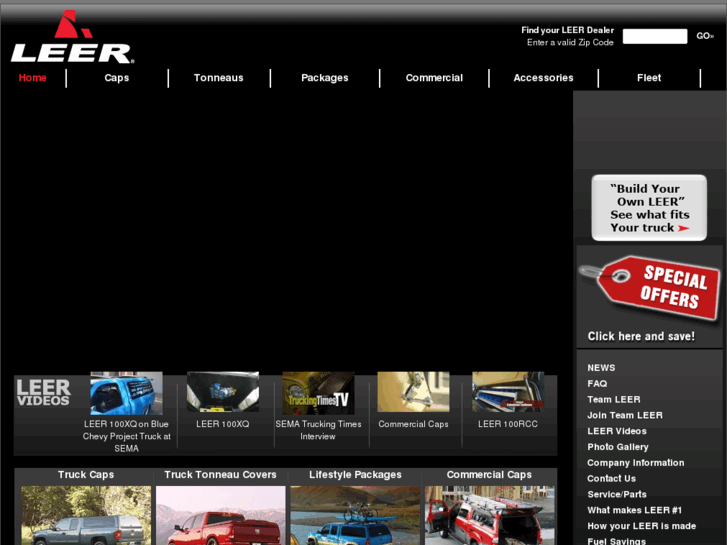The width and height of the screenshot is (727, 545).
Task: Click the LEER logo
Action: pyautogui.click(x=72, y=37)
